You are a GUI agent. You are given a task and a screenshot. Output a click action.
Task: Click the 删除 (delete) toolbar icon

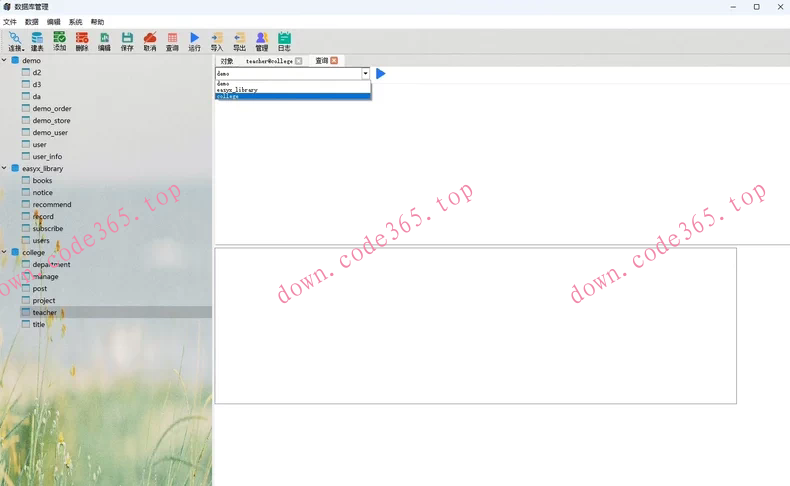coord(82,41)
